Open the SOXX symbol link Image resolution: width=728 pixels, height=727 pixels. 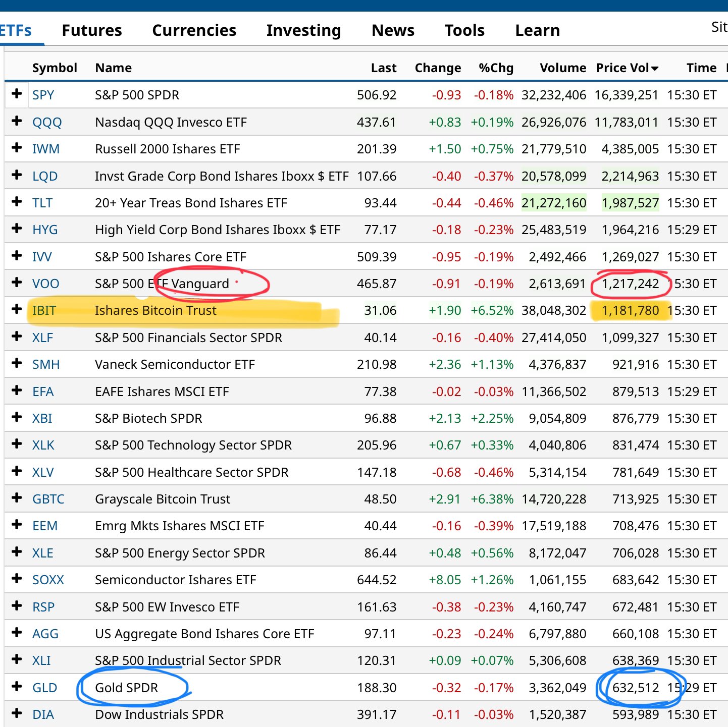point(48,580)
